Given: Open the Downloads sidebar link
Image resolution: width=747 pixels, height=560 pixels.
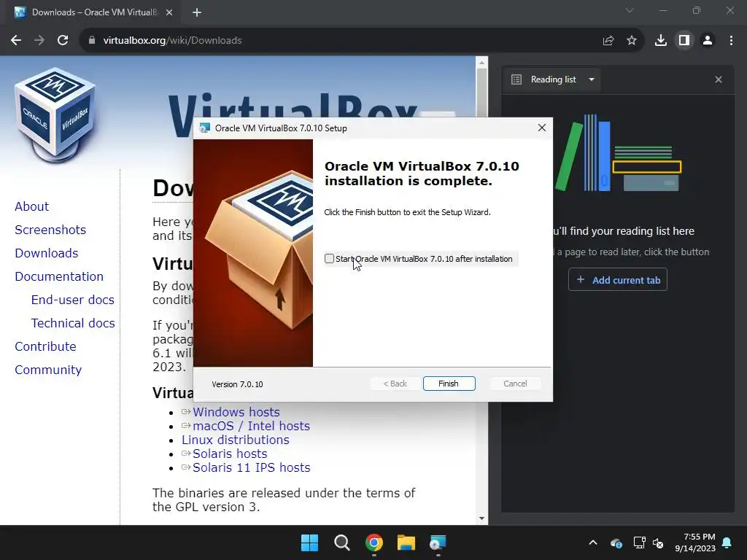Looking at the screenshot, I should click(x=47, y=253).
